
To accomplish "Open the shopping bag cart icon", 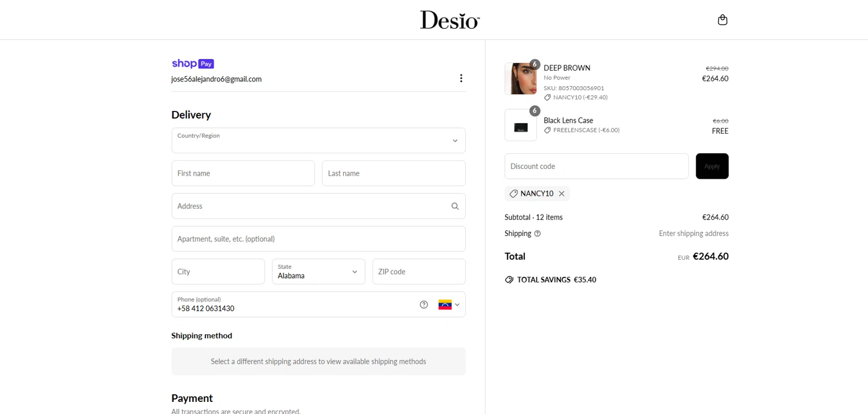I will coord(722,20).
